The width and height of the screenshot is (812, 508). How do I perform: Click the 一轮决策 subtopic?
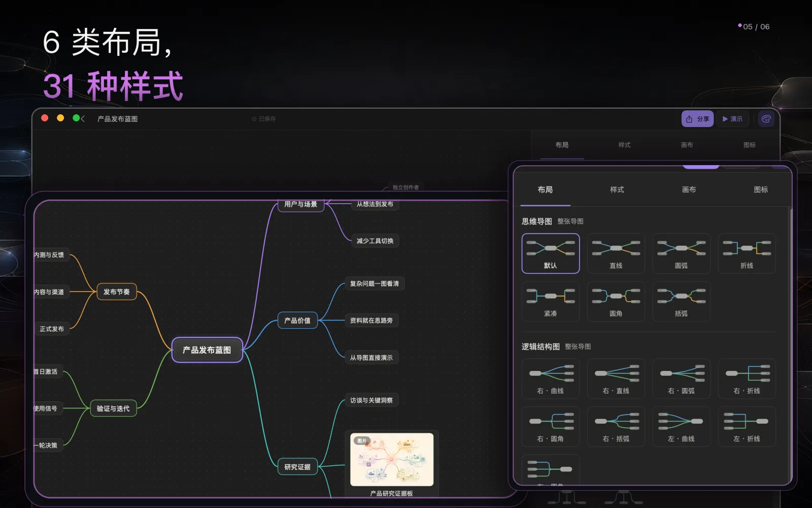point(48,445)
